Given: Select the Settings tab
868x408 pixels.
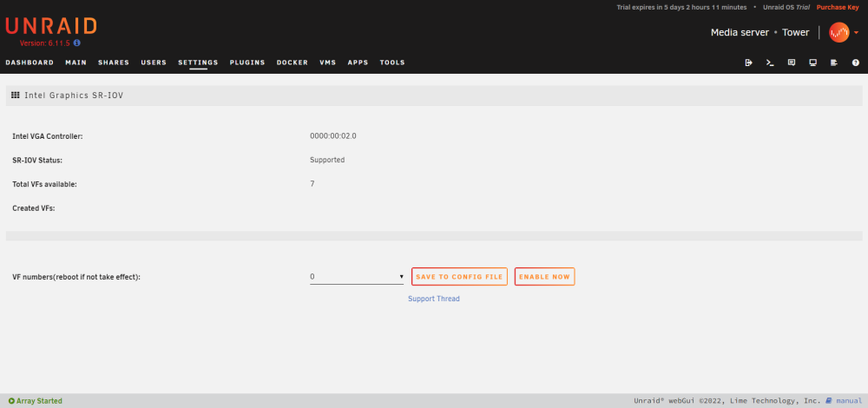Looking at the screenshot, I should (198, 63).
